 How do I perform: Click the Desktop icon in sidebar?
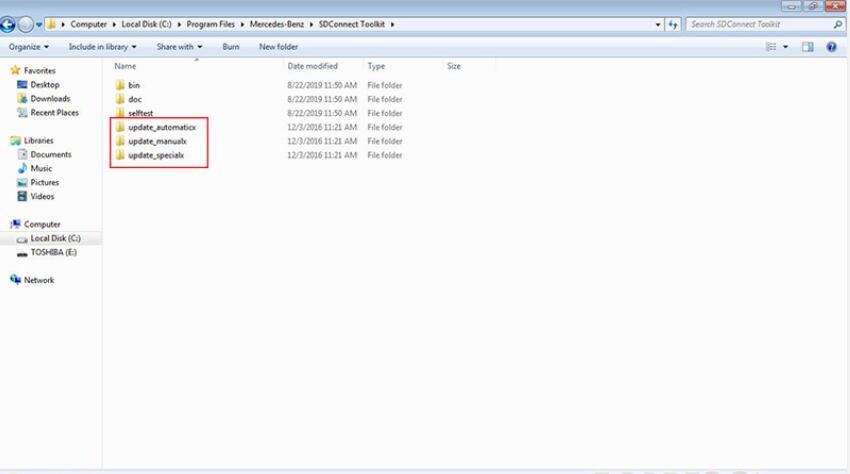22,85
